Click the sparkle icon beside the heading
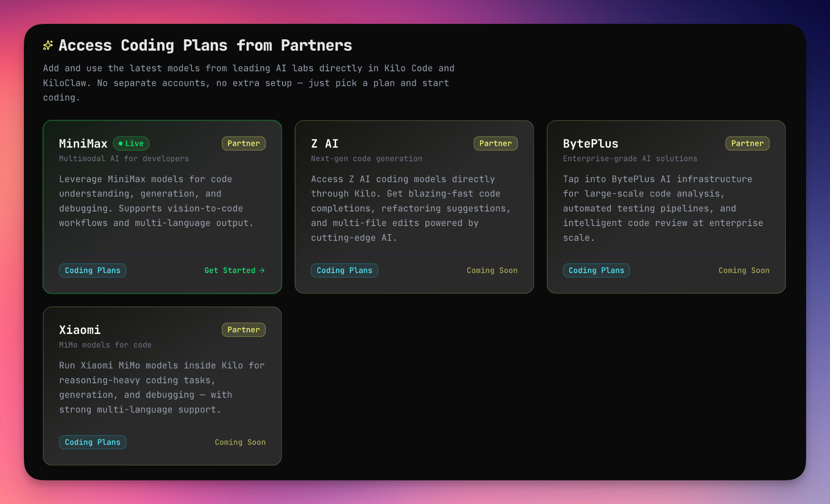Screen dimensions: 830x504 click(48, 45)
